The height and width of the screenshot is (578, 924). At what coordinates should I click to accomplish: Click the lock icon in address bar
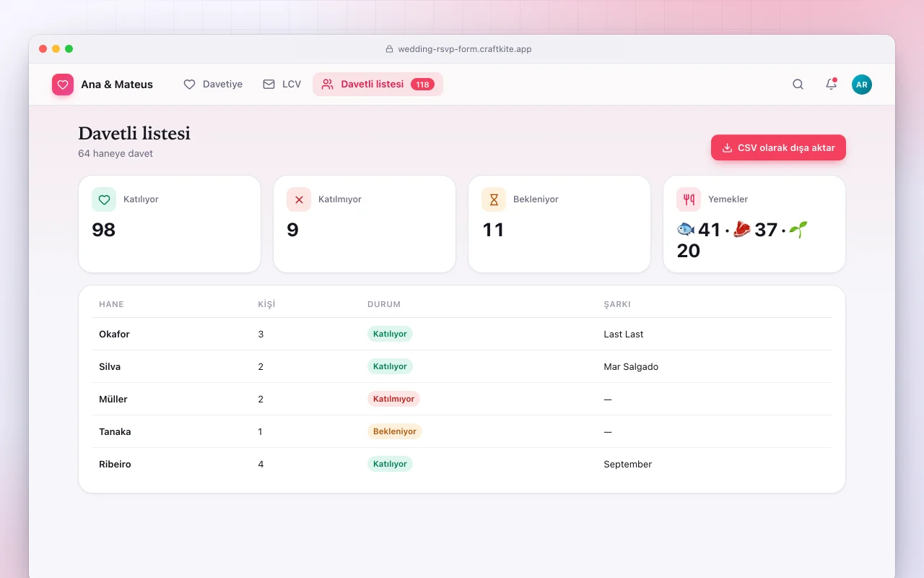tap(390, 49)
